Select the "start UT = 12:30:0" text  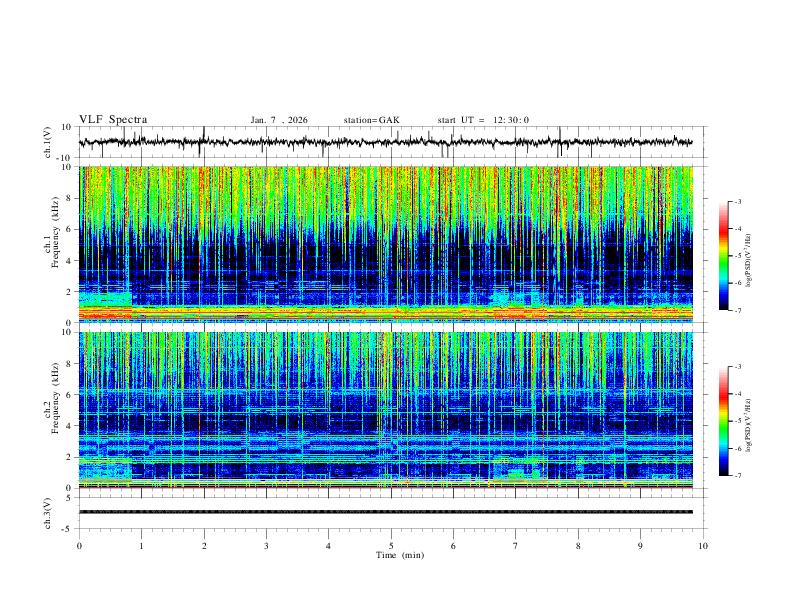coord(483,120)
